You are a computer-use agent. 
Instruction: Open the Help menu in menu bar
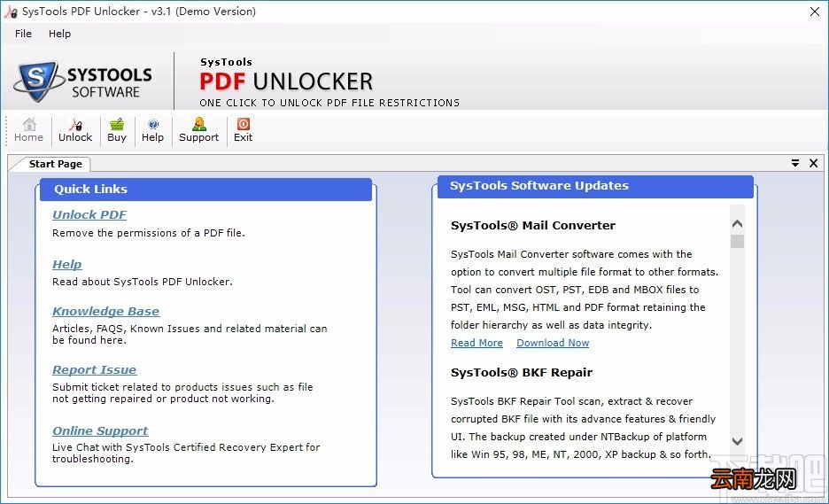click(59, 34)
